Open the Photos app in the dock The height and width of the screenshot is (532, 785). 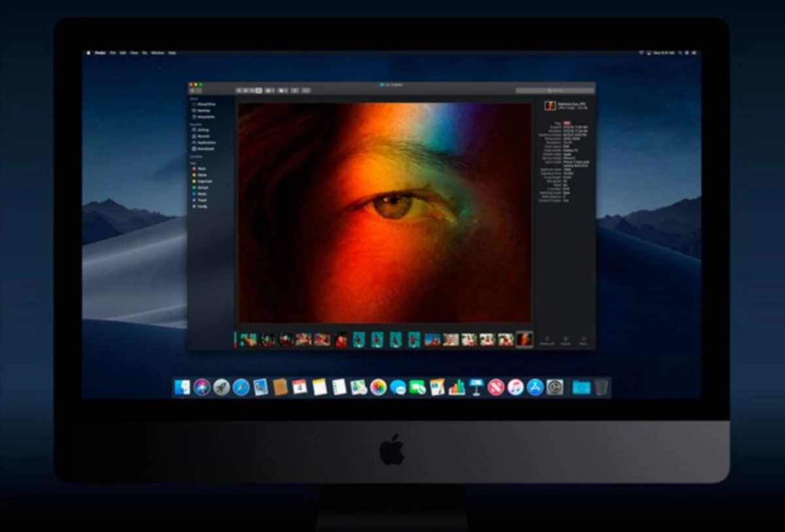[x=378, y=387]
